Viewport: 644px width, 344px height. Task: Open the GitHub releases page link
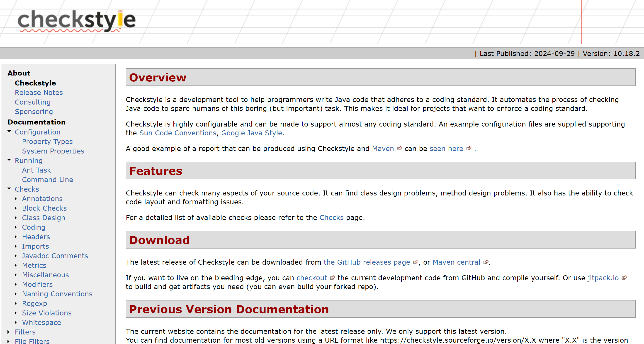coord(367,262)
